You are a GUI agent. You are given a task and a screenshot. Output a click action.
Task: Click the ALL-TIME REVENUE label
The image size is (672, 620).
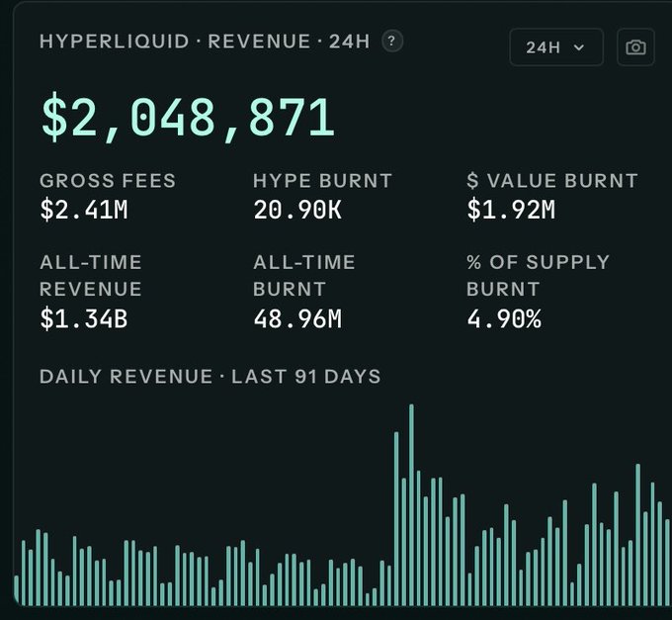(x=91, y=276)
